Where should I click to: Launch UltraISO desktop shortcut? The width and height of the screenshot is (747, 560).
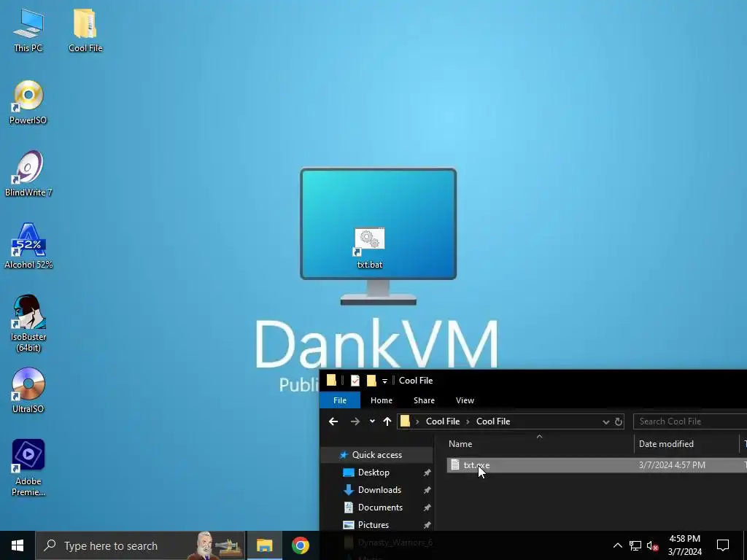coord(28,391)
